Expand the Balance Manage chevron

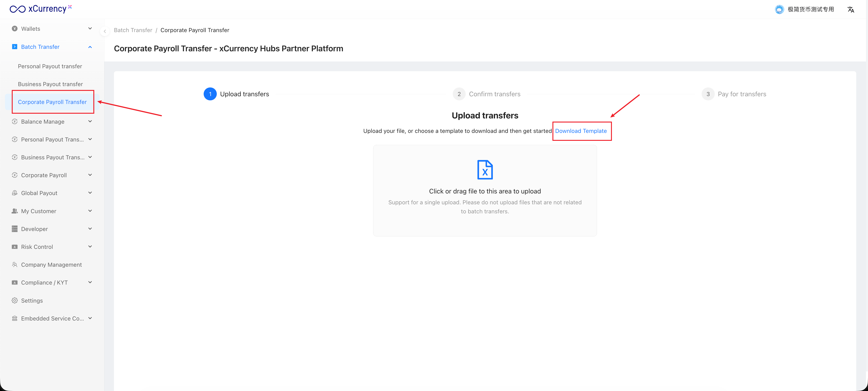pyautogui.click(x=90, y=122)
